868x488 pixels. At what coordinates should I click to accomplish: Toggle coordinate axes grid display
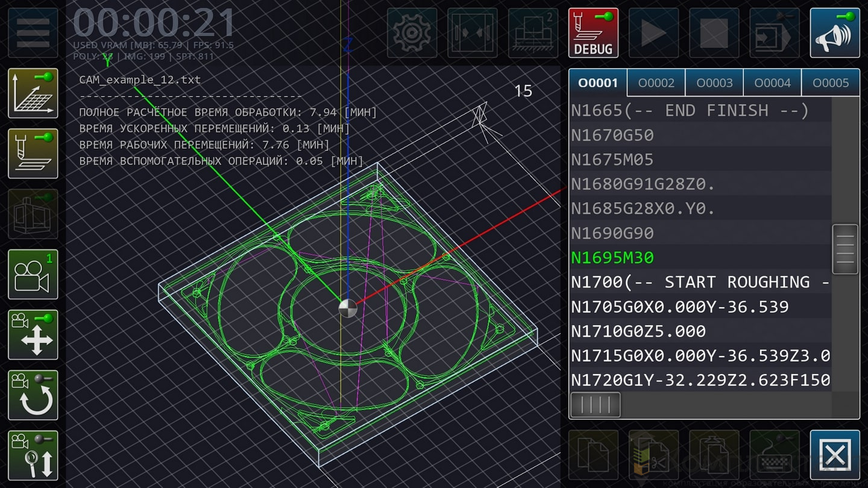(x=33, y=93)
